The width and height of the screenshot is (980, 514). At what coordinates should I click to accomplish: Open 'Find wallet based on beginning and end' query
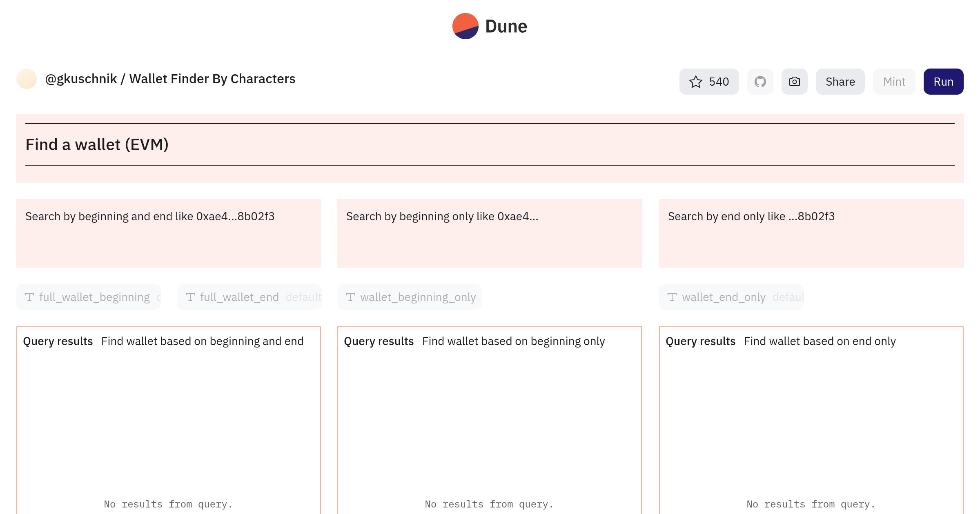pyautogui.click(x=202, y=341)
